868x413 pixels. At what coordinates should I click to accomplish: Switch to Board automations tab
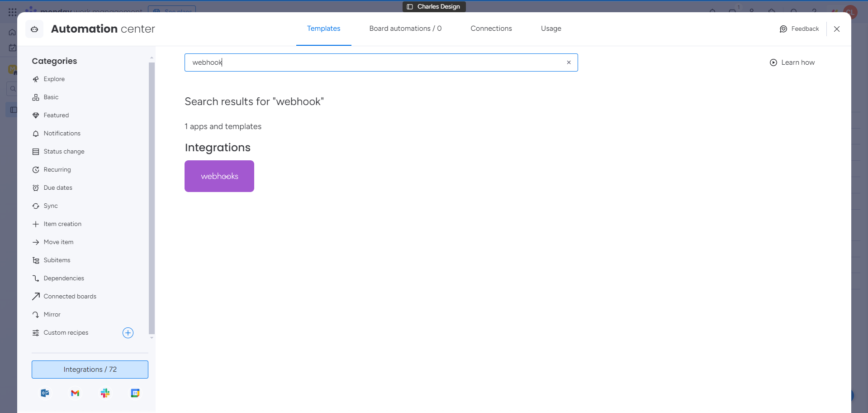pyautogui.click(x=405, y=29)
